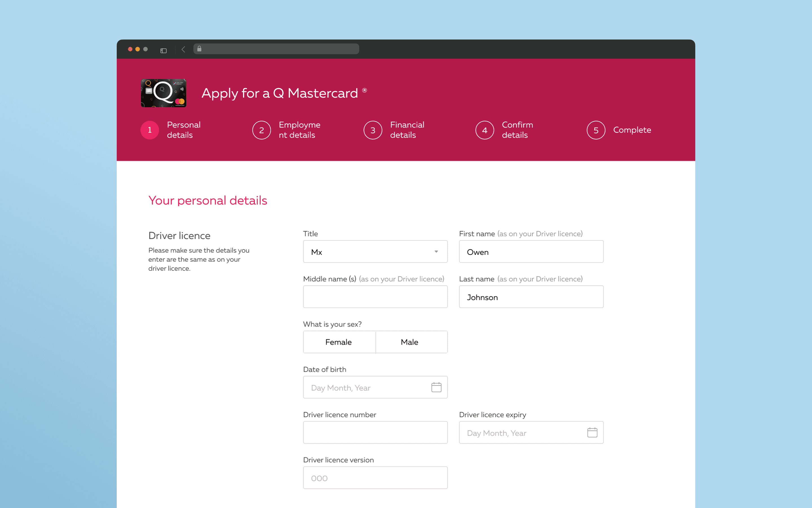This screenshot has height=508, width=812.
Task: Select step 3 Financial details
Action: (394, 130)
